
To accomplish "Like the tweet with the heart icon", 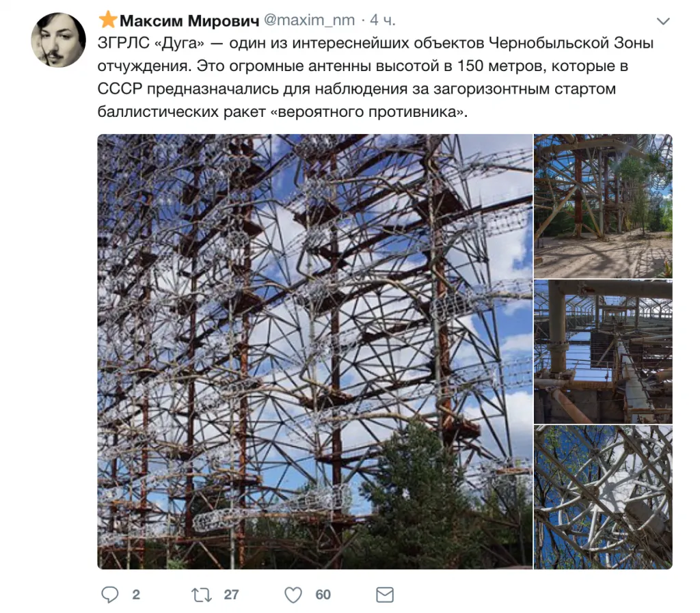I will [x=293, y=595].
